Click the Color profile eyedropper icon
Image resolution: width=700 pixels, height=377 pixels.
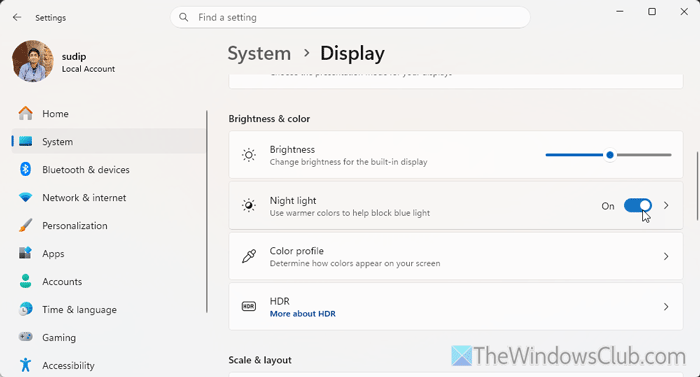click(249, 256)
